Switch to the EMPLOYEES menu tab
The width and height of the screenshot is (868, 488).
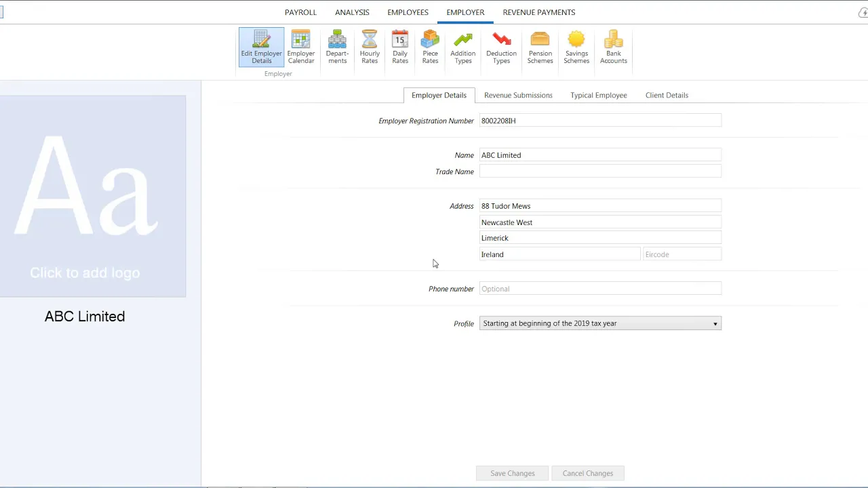coord(408,12)
